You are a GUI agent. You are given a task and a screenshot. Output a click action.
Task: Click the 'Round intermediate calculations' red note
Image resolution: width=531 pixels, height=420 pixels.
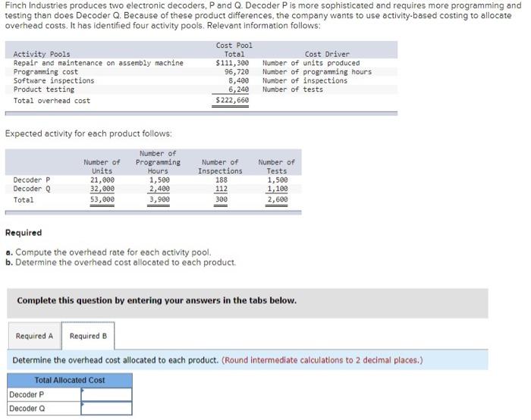[x=322, y=360]
